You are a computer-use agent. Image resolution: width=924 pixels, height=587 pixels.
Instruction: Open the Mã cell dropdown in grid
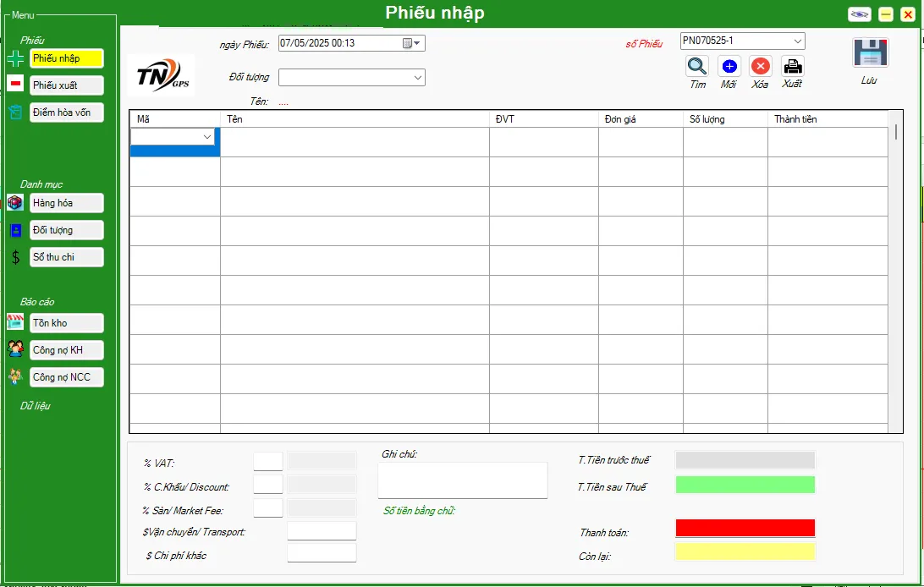click(207, 137)
